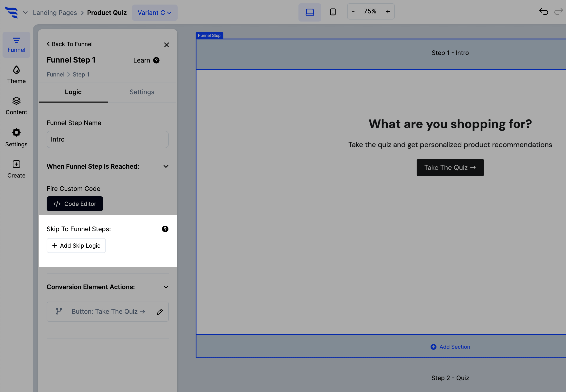The image size is (566, 392).
Task: Go Back To Funnel
Action: 70,44
